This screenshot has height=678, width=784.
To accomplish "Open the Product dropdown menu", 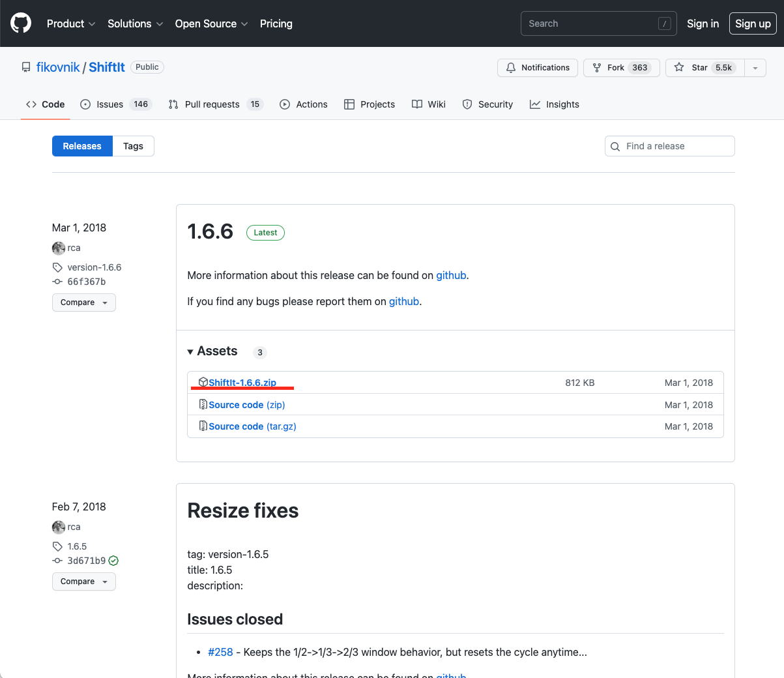I will pyautogui.click(x=71, y=23).
